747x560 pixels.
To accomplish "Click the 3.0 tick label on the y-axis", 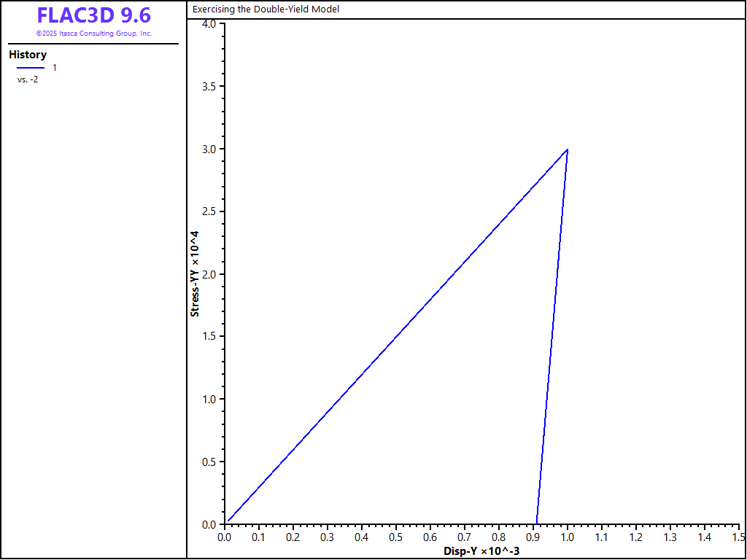I will pyautogui.click(x=209, y=149).
